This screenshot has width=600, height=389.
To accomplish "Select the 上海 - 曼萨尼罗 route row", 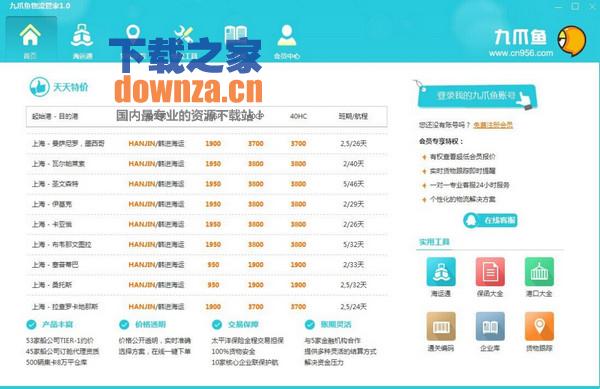I will pos(207,143).
